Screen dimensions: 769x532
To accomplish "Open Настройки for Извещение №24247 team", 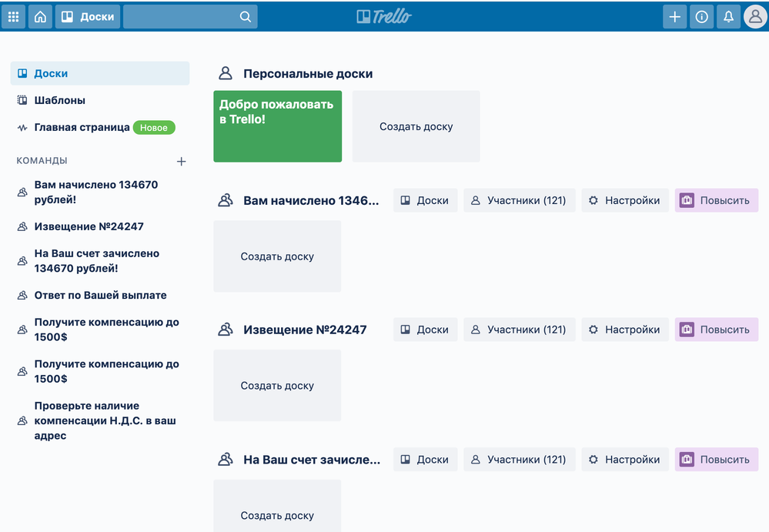I will pos(625,330).
